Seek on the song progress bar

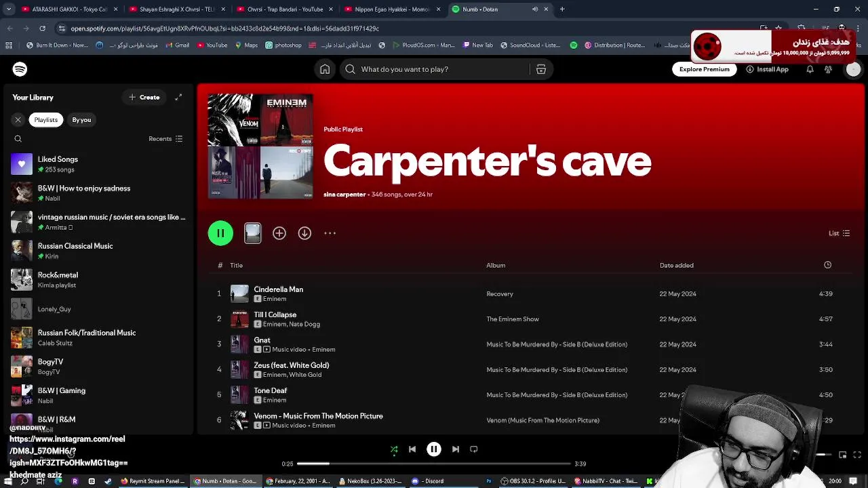(433, 464)
